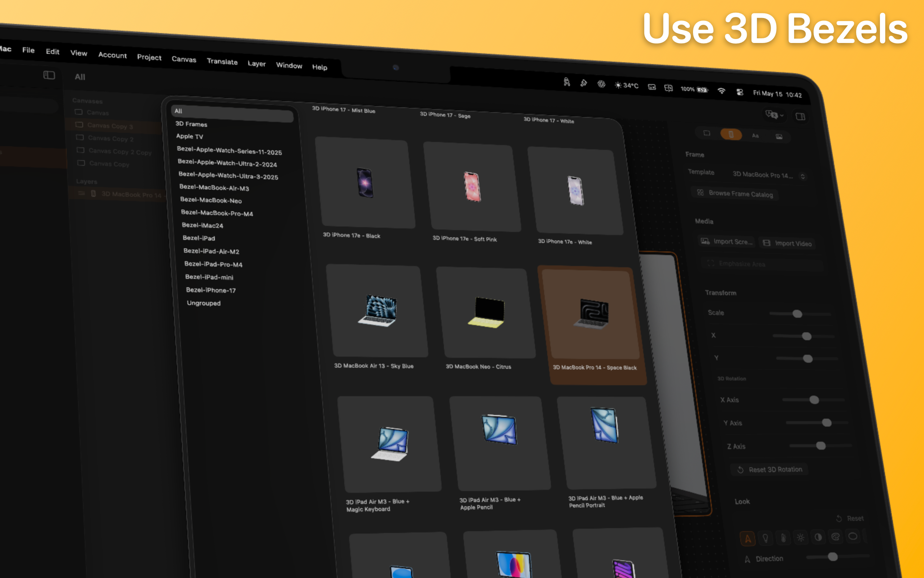
Task: Adjust the Y Axis rotation slider
Action: click(817, 423)
